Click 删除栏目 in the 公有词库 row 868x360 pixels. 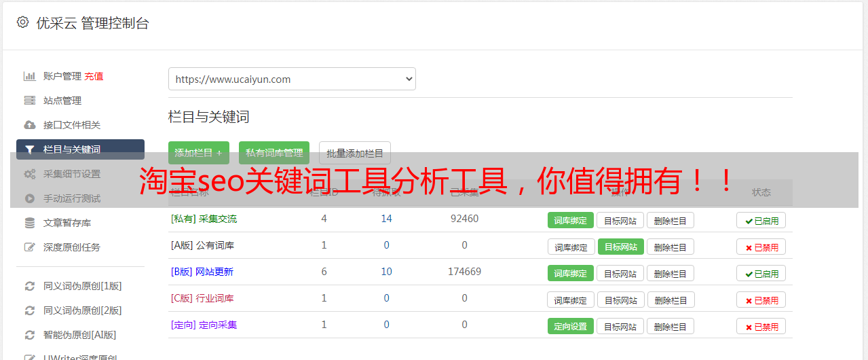(671, 247)
